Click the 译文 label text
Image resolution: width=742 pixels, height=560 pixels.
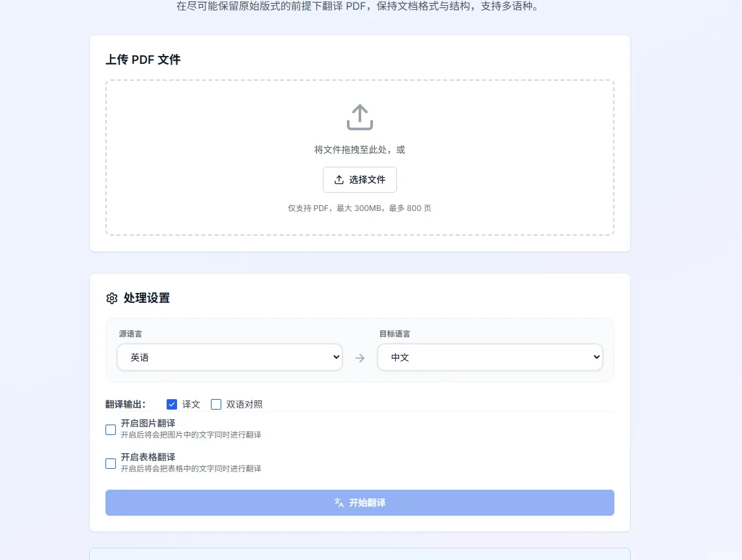pos(191,404)
